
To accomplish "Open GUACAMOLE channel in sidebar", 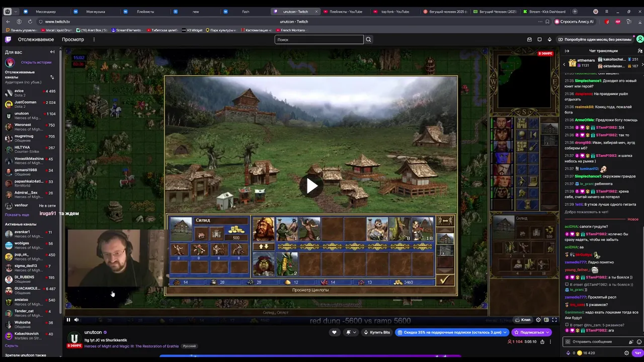I will [30, 291].
